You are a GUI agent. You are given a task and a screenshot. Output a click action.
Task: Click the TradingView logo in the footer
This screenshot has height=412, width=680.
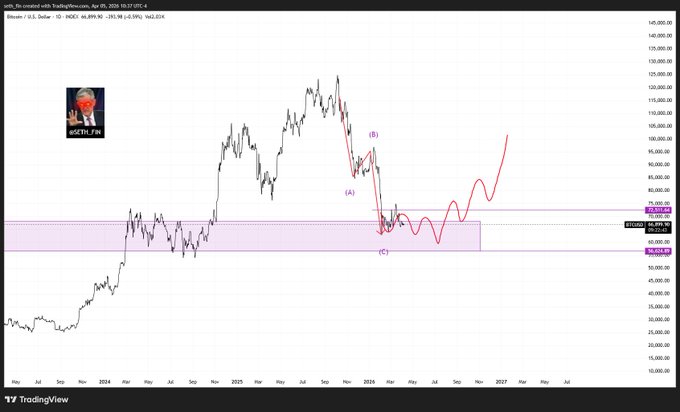pos(37,399)
